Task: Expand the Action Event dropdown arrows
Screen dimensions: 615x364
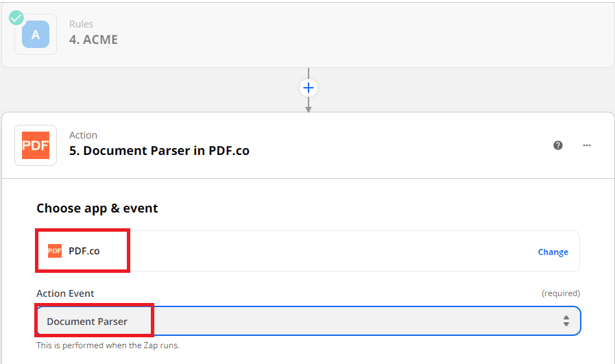Action: click(x=566, y=321)
